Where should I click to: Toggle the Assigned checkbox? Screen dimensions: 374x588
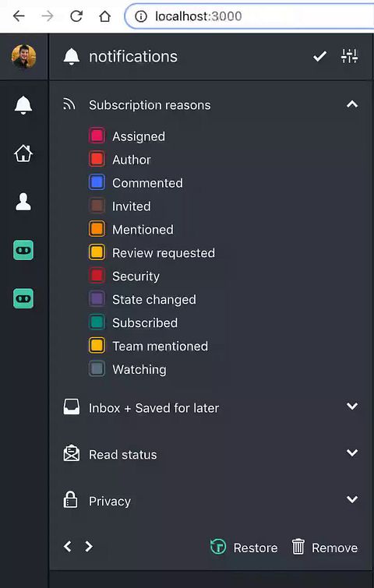pyautogui.click(x=97, y=136)
